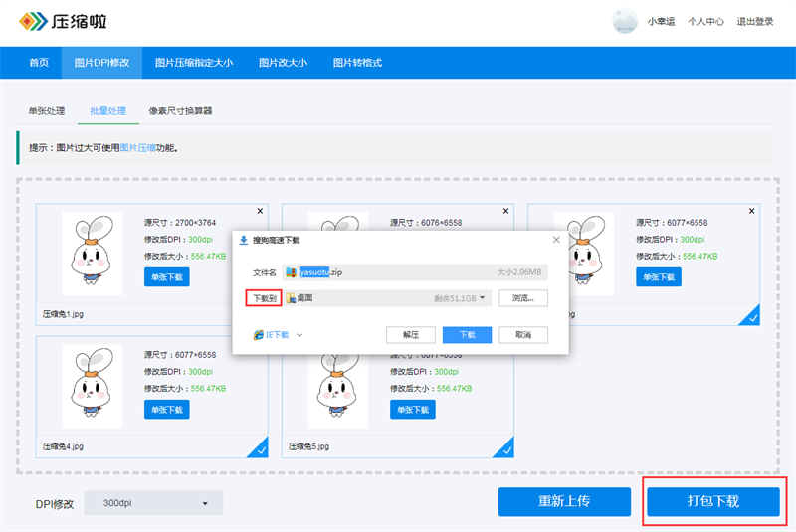Toggle selection checkmark on 压缩兔5.jpg

click(x=504, y=448)
